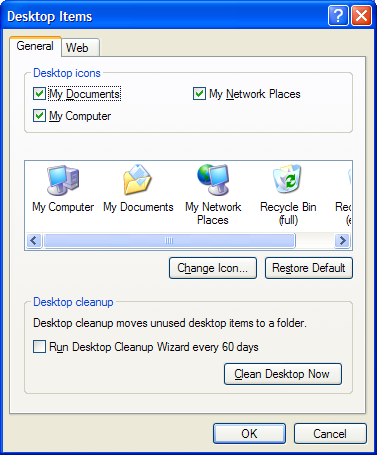
Task: Select the My Documents folder icon
Action: click(x=138, y=180)
